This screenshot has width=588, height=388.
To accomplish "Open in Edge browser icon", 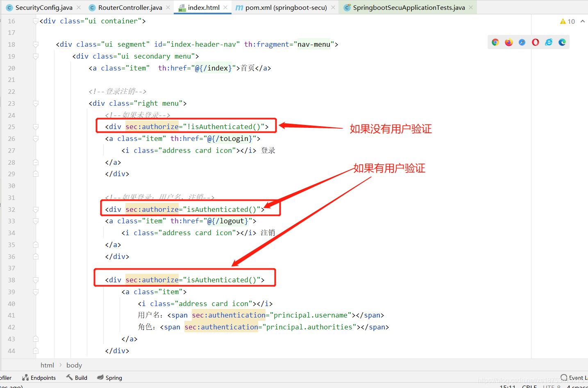I will [562, 42].
